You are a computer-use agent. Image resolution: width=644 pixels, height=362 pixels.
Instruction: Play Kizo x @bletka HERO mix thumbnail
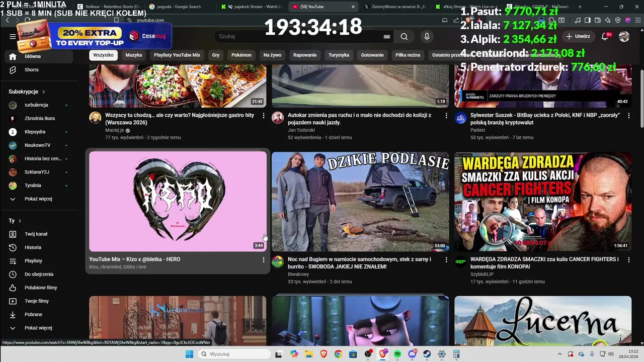point(178,201)
